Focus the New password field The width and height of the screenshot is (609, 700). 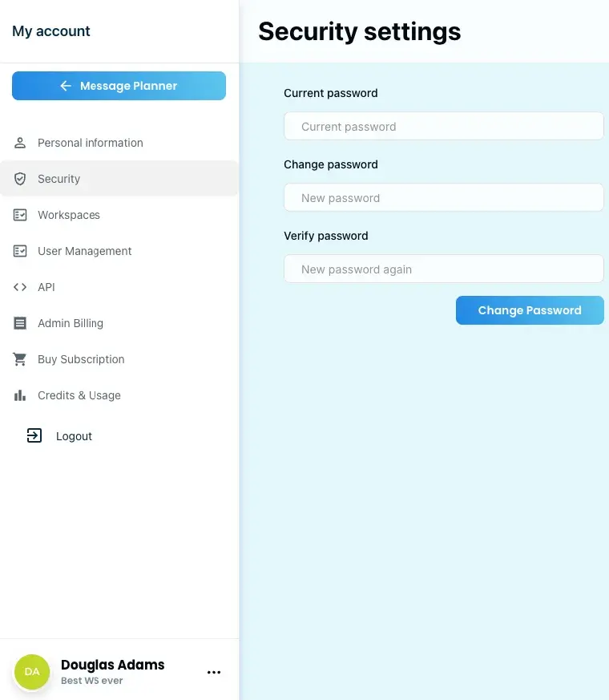pyautogui.click(x=443, y=197)
